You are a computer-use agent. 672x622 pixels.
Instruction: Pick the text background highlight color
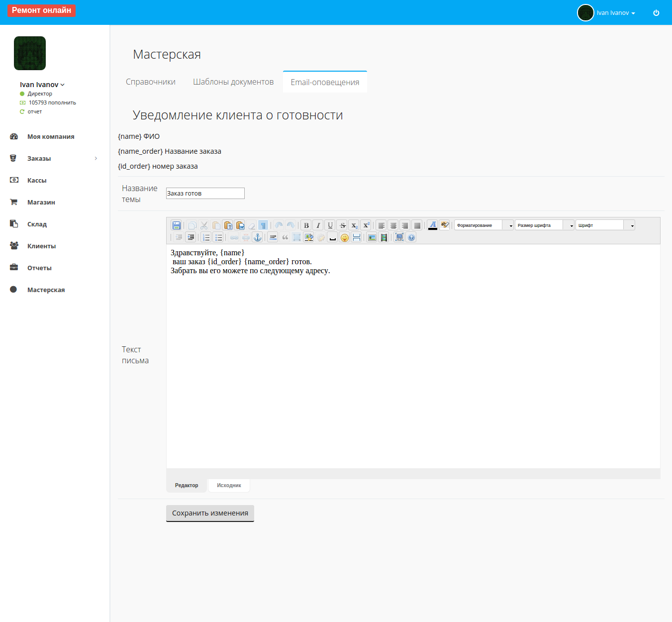coord(445,225)
